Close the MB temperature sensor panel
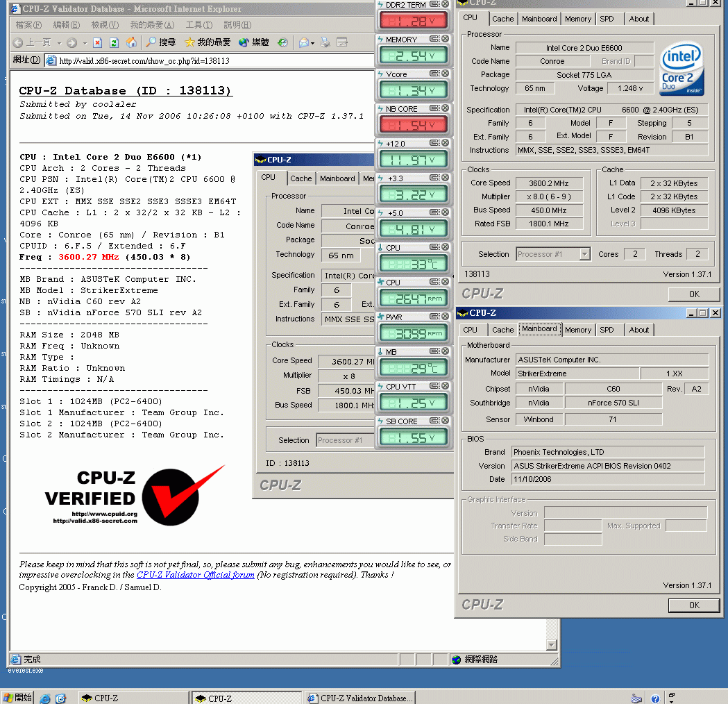This screenshot has height=704, width=728. pos(446,351)
